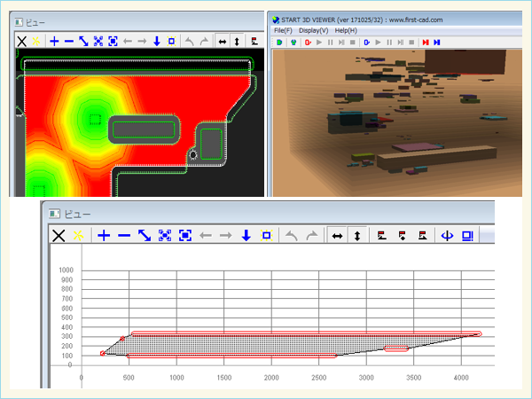The height and width of the screenshot is (399, 532).
Task: Click the yellow star icon in bottom view toolbar
Action: 78,235
